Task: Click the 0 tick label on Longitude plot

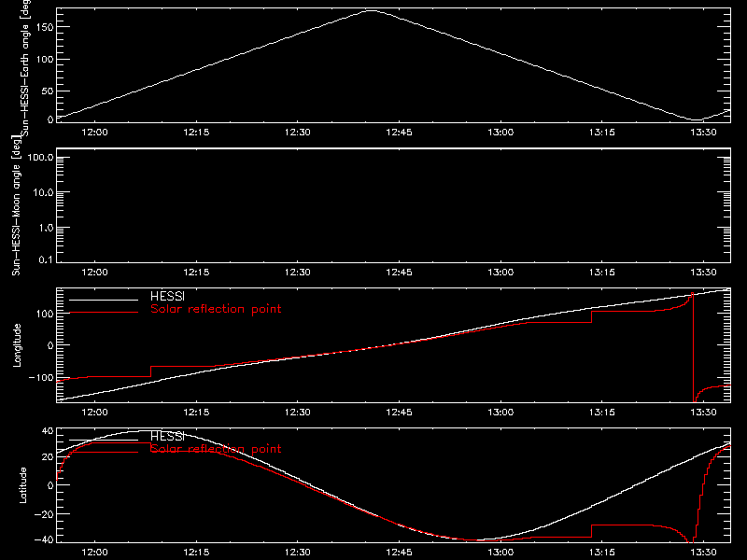Action: (x=50, y=345)
